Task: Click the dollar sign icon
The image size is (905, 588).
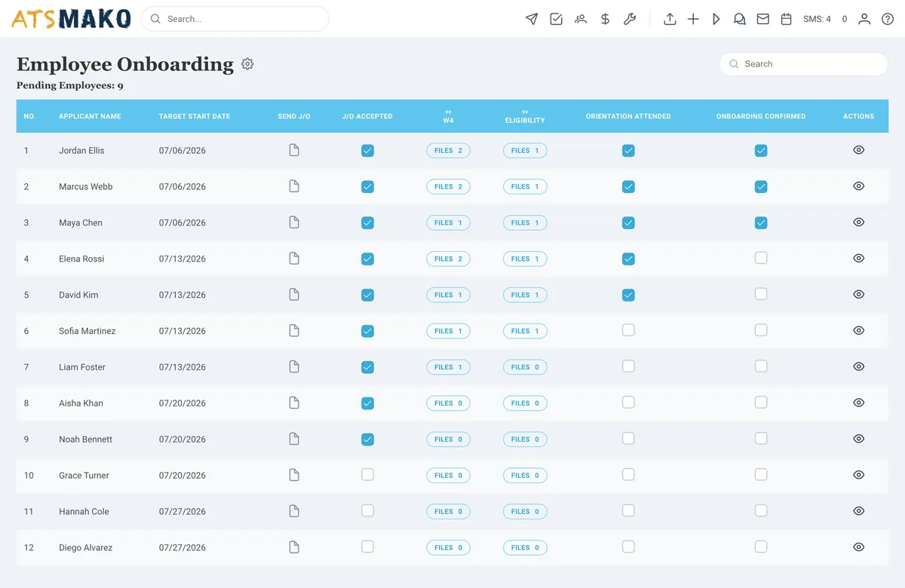Action: tap(605, 19)
